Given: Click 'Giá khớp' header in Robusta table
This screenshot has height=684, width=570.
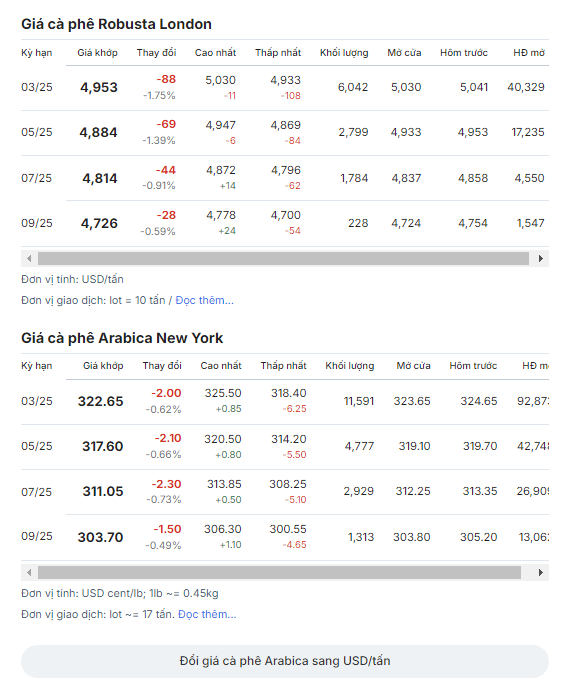Looking at the screenshot, I should click(98, 53).
